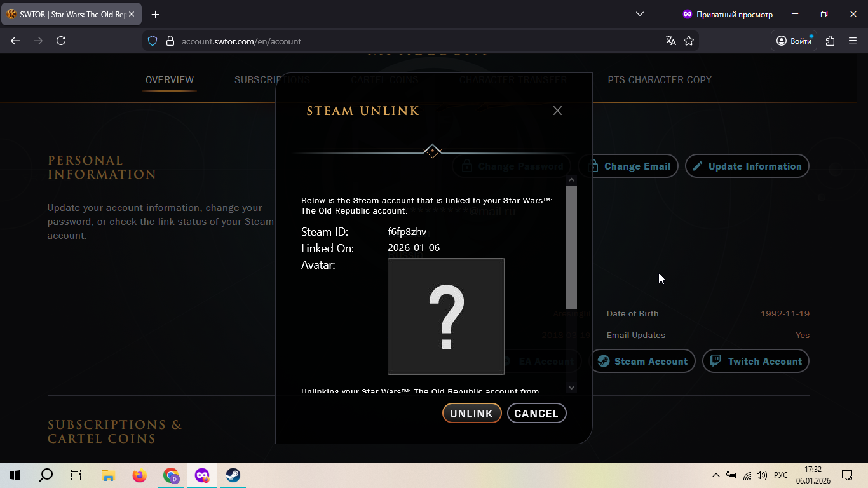Open the extensions puzzle icon
This screenshot has height=488, width=868.
tap(830, 41)
